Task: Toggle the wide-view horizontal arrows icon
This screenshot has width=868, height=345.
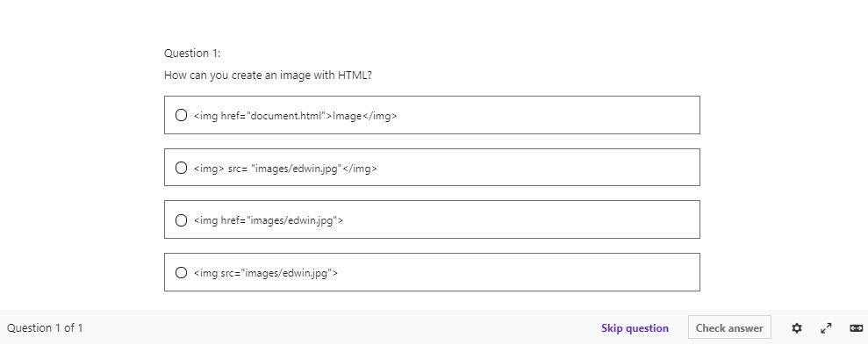Action: point(856,327)
